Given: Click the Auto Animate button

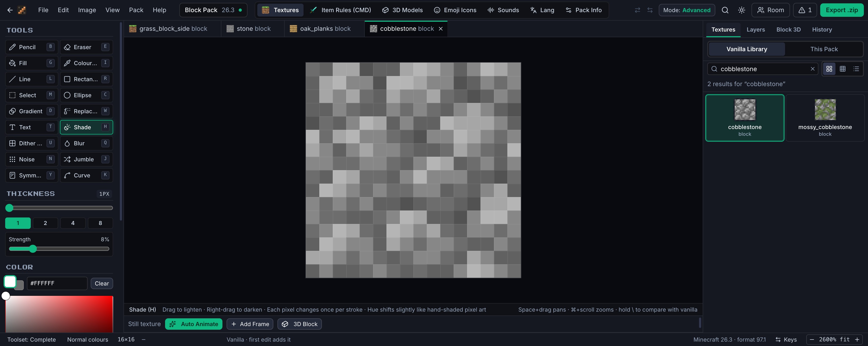Looking at the screenshot, I should (x=194, y=324).
